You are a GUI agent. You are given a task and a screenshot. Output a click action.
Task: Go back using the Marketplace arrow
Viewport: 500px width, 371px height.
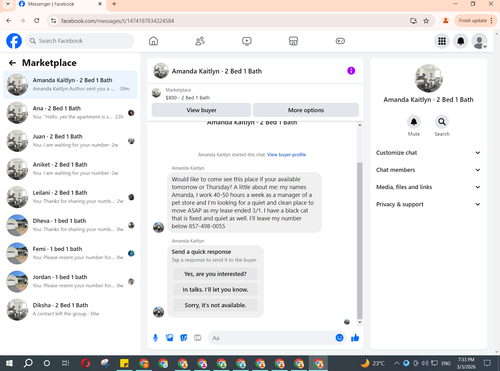[12, 63]
